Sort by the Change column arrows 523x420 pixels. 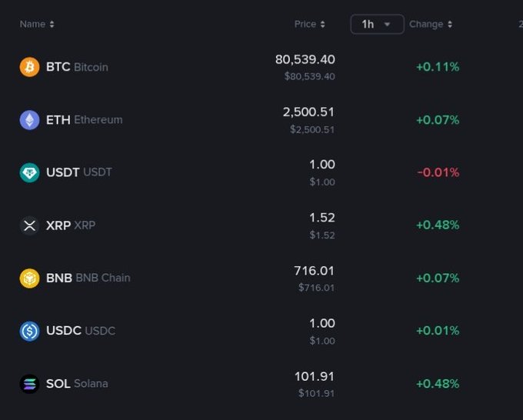(450, 25)
